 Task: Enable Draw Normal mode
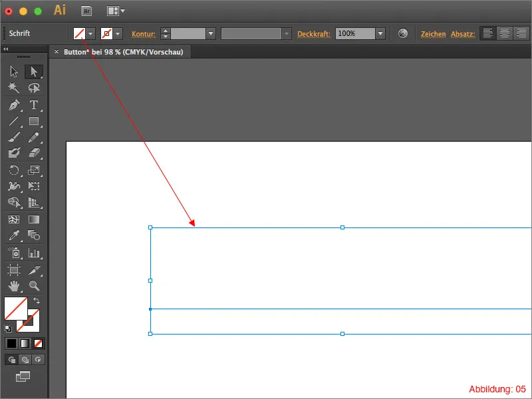click(x=11, y=359)
